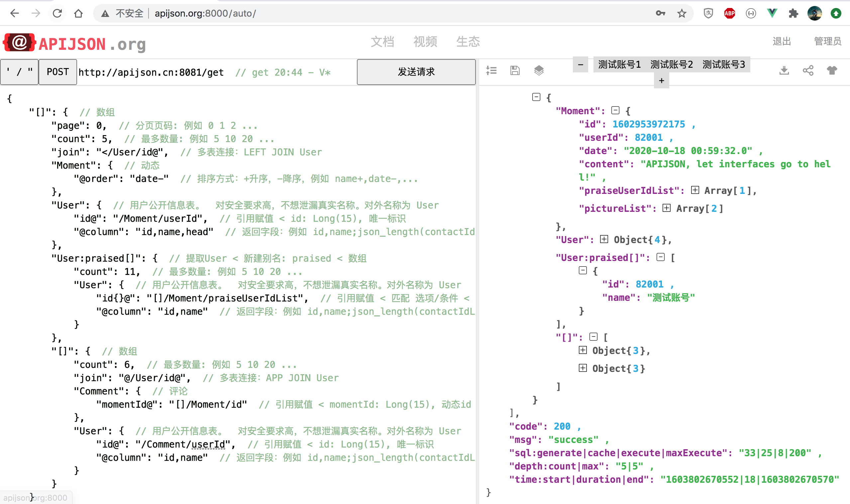Expand the praiseUserIdList Array[1] node
Viewport: 850px width, 504px height.
tap(694, 190)
